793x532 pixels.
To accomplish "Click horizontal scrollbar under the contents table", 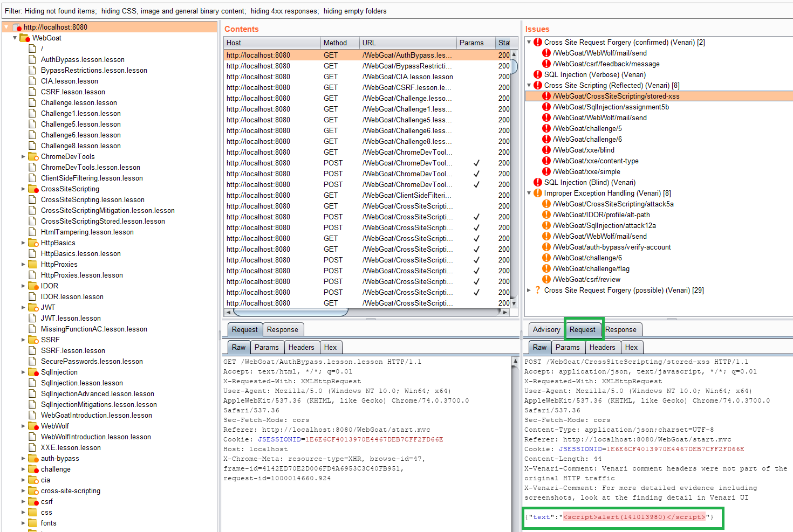I will tap(291, 312).
